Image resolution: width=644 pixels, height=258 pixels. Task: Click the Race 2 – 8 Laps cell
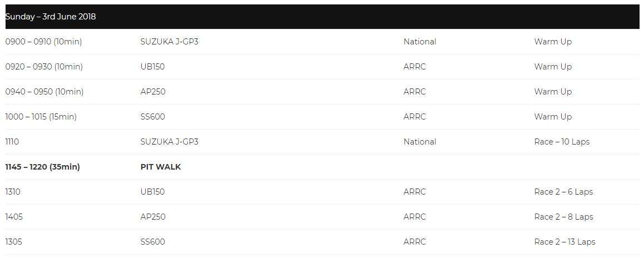tap(563, 217)
